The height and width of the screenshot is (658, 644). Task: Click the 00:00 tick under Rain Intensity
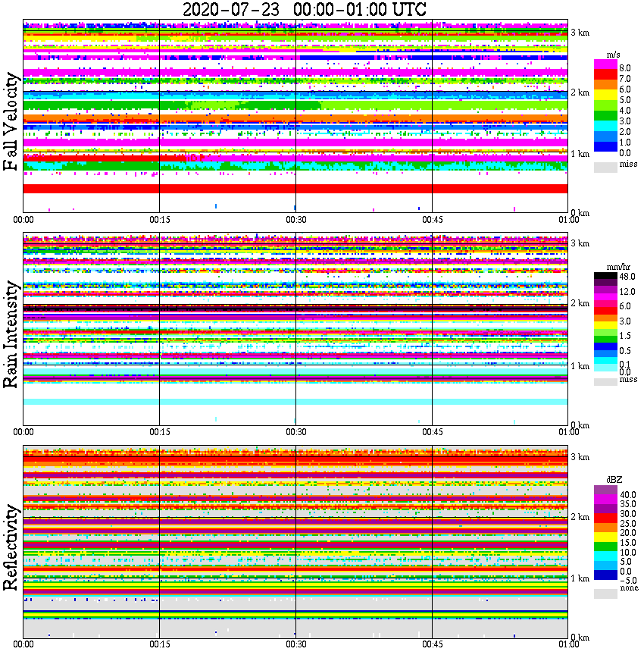tap(23, 432)
